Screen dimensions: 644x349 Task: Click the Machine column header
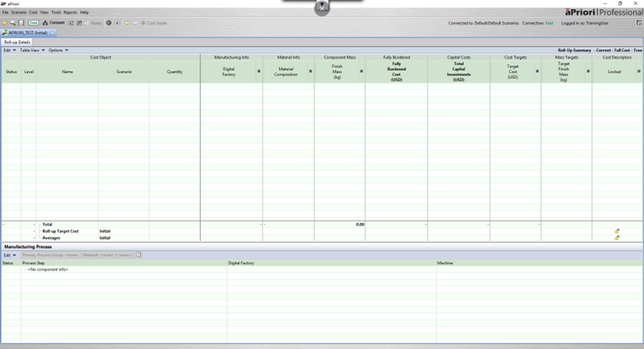click(539, 263)
